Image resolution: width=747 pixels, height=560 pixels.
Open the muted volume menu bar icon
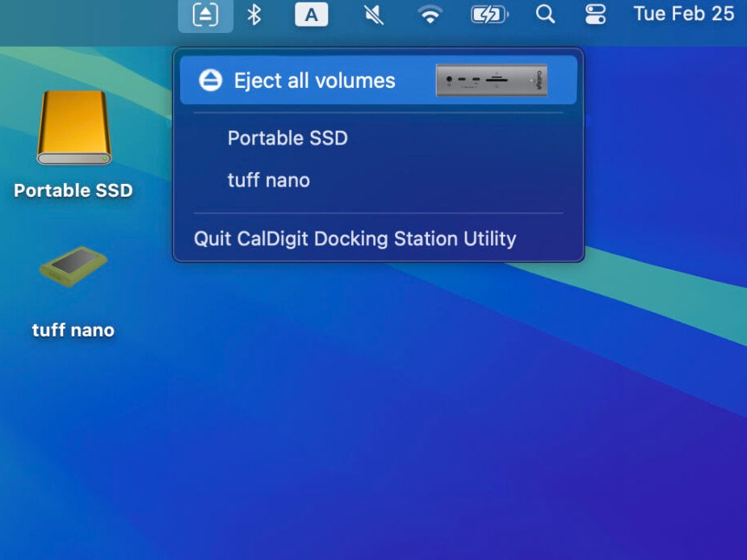[x=373, y=15]
